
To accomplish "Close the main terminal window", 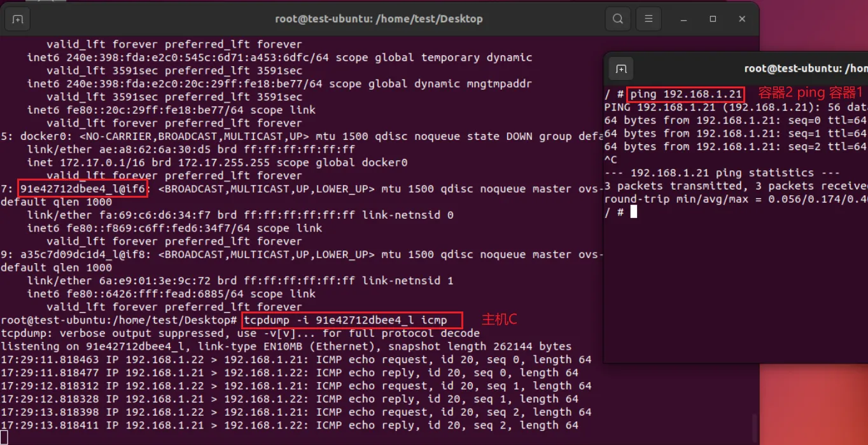I will pos(742,19).
